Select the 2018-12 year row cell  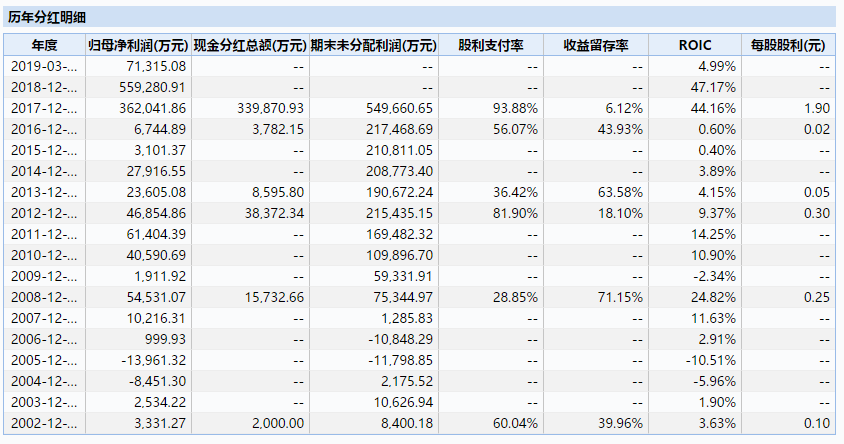tap(44, 87)
